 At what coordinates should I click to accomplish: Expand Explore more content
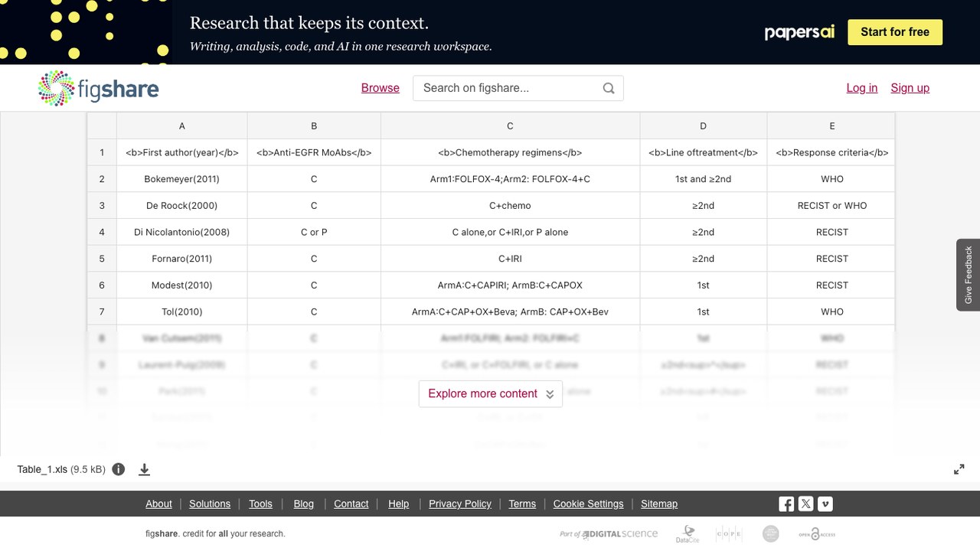click(491, 393)
